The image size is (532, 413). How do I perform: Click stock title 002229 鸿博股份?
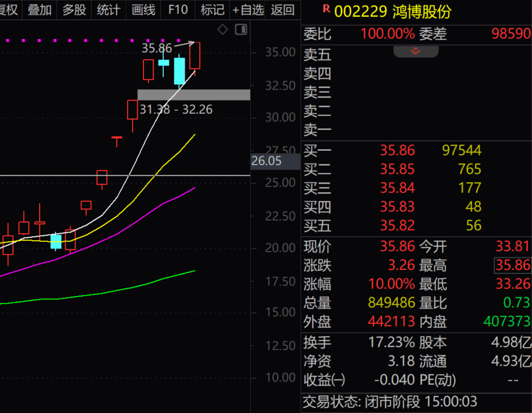point(393,11)
